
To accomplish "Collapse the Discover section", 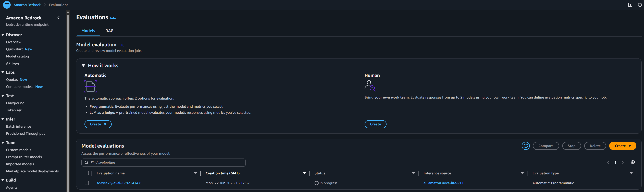I will tap(3, 35).
